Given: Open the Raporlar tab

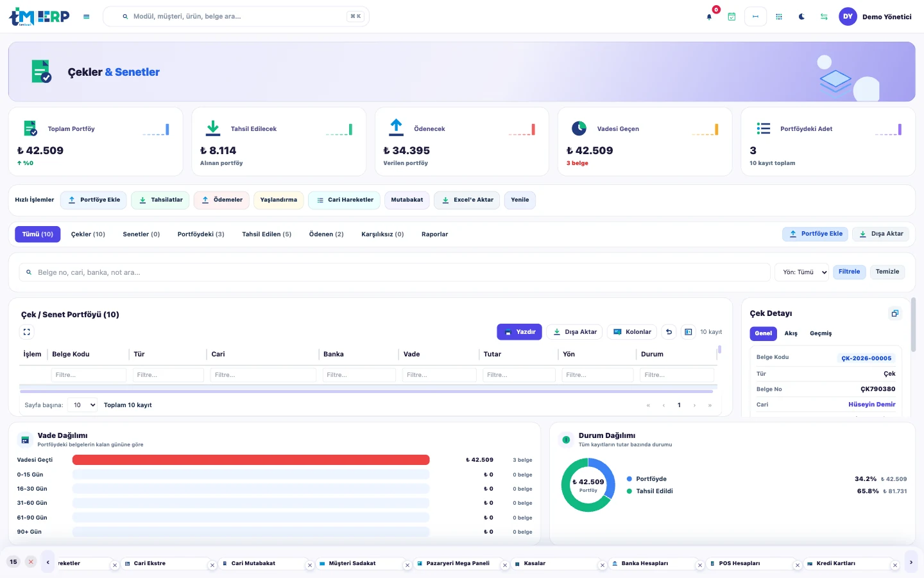Looking at the screenshot, I should (x=435, y=234).
